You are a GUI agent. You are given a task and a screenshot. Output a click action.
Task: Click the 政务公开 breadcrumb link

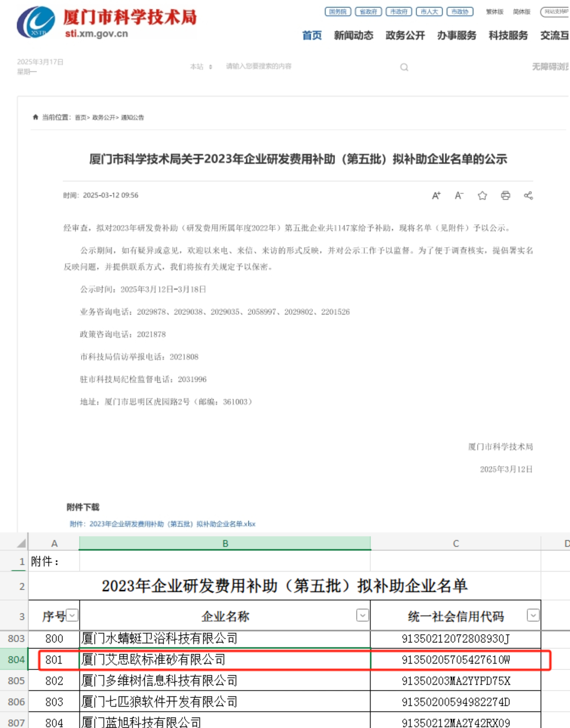click(x=103, y=117)
